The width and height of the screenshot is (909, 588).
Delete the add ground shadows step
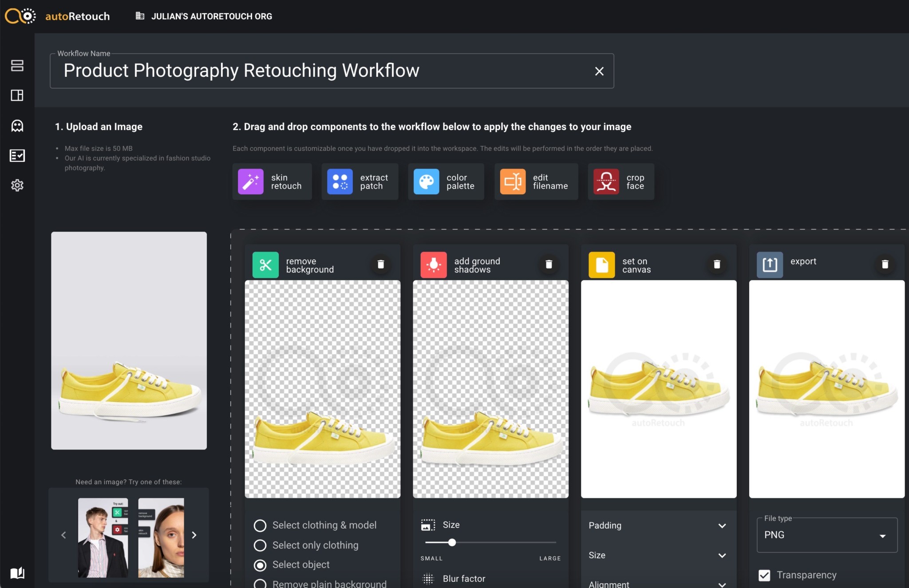point(549,264)
